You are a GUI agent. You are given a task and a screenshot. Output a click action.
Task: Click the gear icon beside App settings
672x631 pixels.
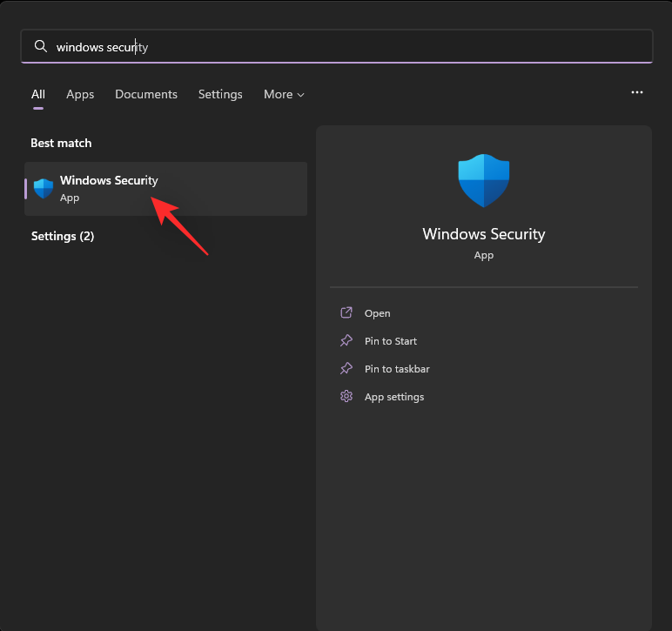(x=346, y=396)
